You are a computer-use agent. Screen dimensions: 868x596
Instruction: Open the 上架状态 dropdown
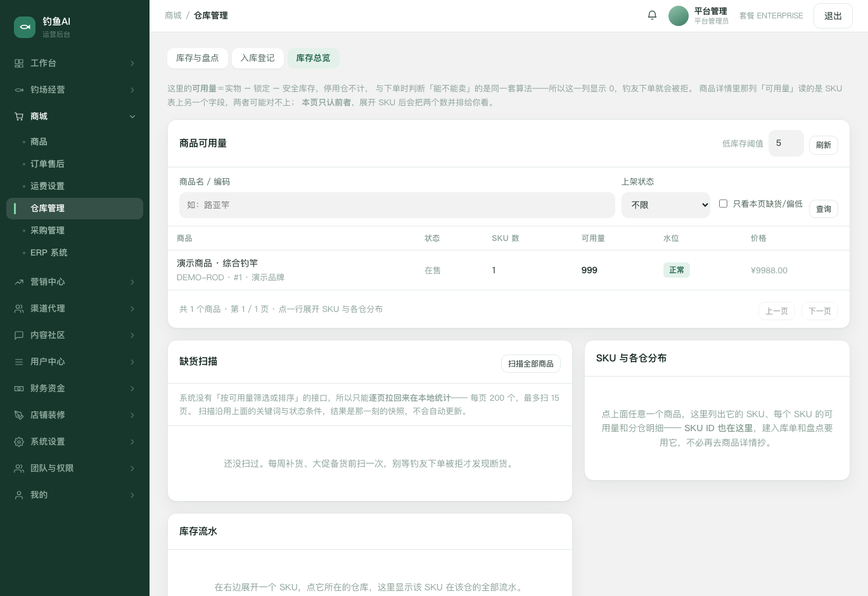(666, 205)
